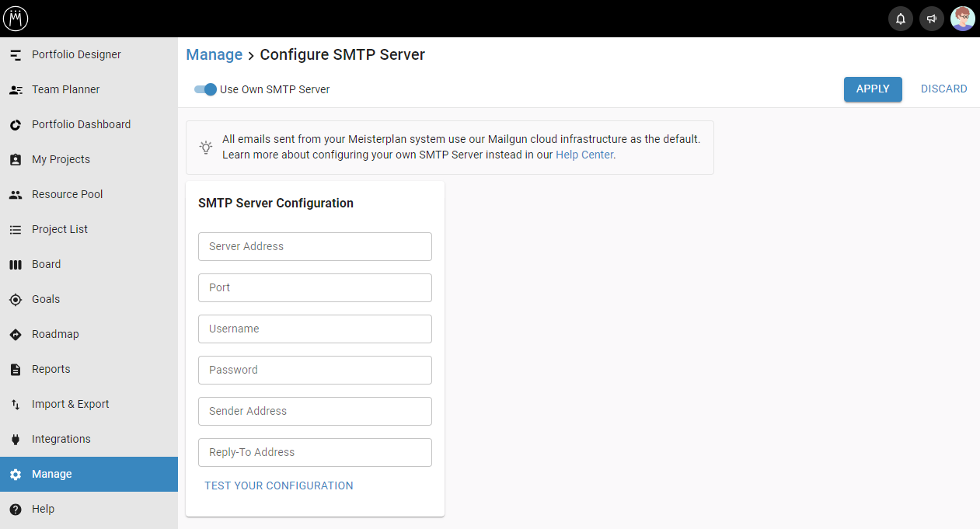
Task: Click the Project List icon
Action: (16, 230)
